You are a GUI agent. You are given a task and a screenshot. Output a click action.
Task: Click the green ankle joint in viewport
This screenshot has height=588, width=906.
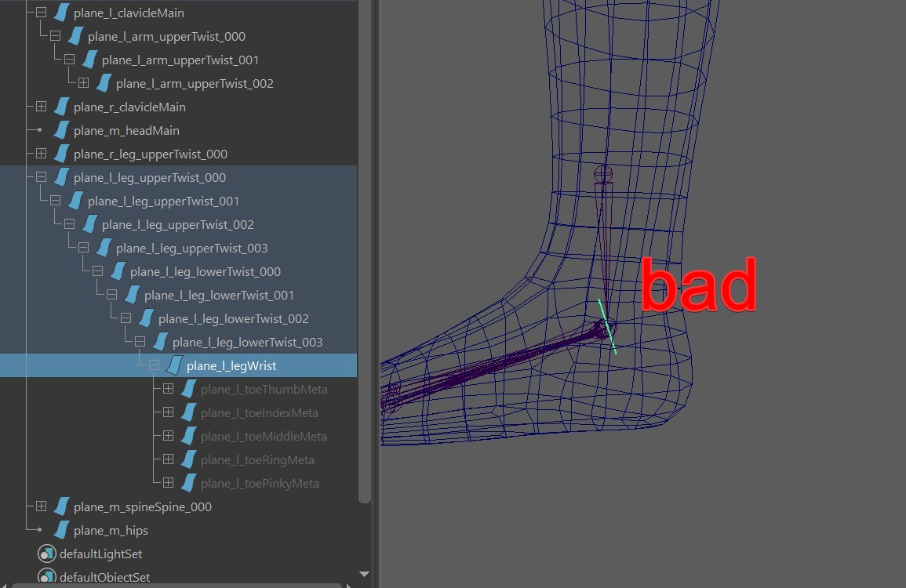click(x=608, y=326)
